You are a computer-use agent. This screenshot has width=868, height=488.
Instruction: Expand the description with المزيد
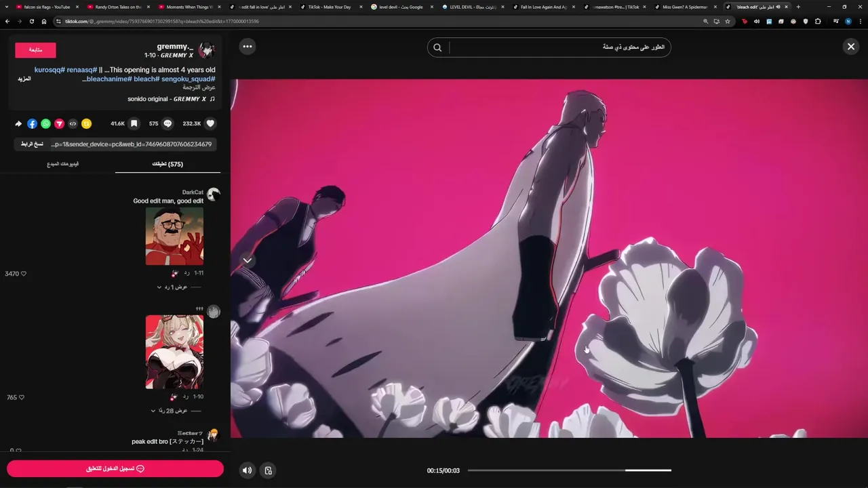[24, 79]
